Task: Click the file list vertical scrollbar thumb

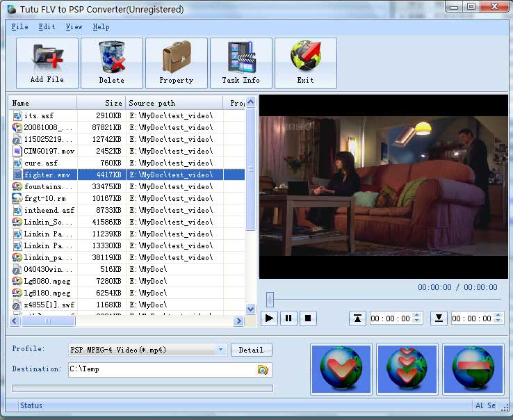Action: coord(251,170)
